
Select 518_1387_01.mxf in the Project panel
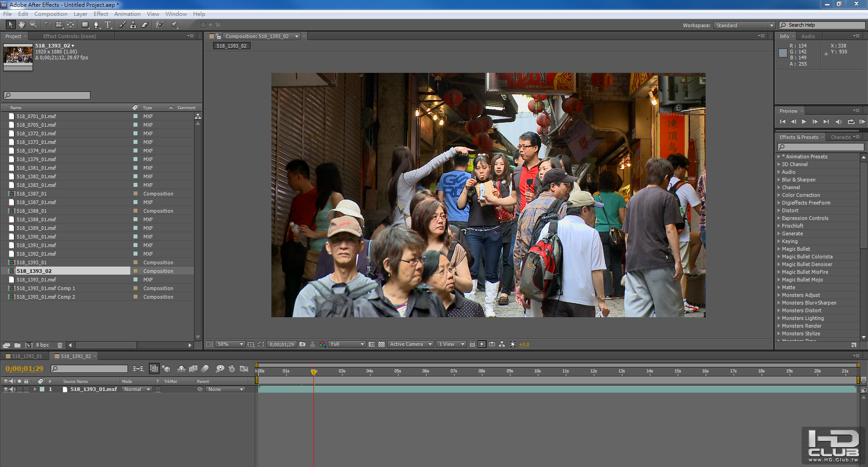tap(36, 202)
